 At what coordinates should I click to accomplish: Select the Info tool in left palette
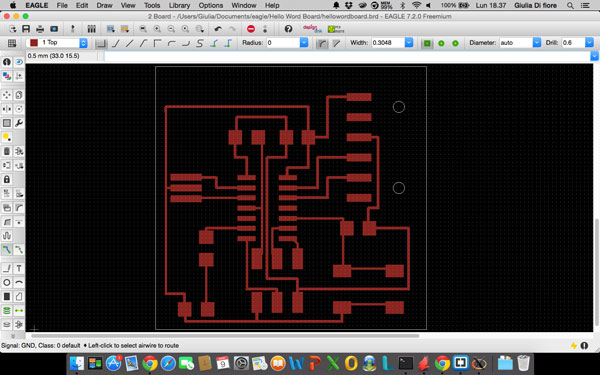point(7,62)
